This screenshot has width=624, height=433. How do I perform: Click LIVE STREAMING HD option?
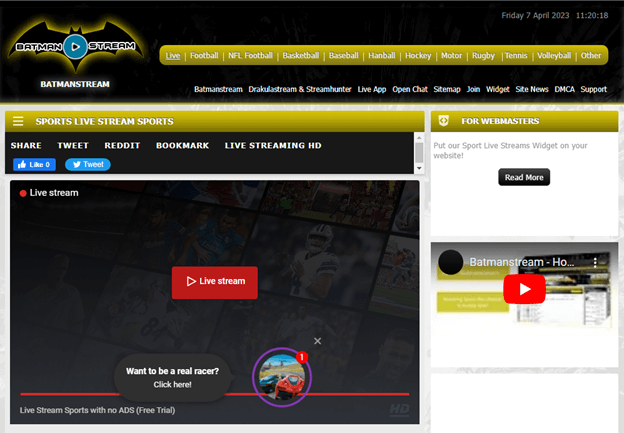point(273,145)
